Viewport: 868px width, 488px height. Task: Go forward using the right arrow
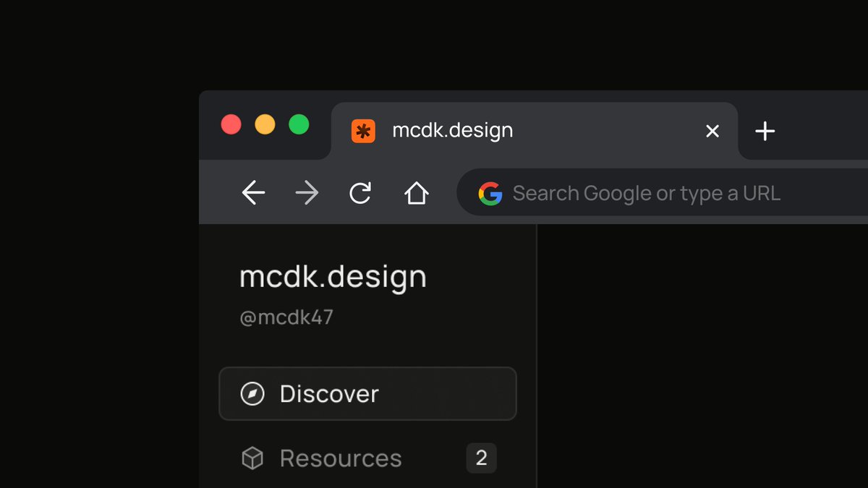tap(307, 193)
